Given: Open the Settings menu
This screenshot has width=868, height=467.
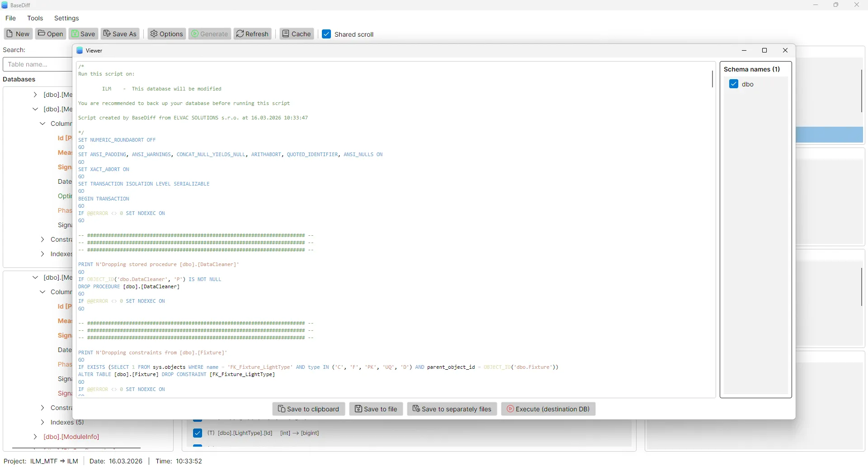Looking at the screenshot, I should pyautogui.click(x=66, y=18).
